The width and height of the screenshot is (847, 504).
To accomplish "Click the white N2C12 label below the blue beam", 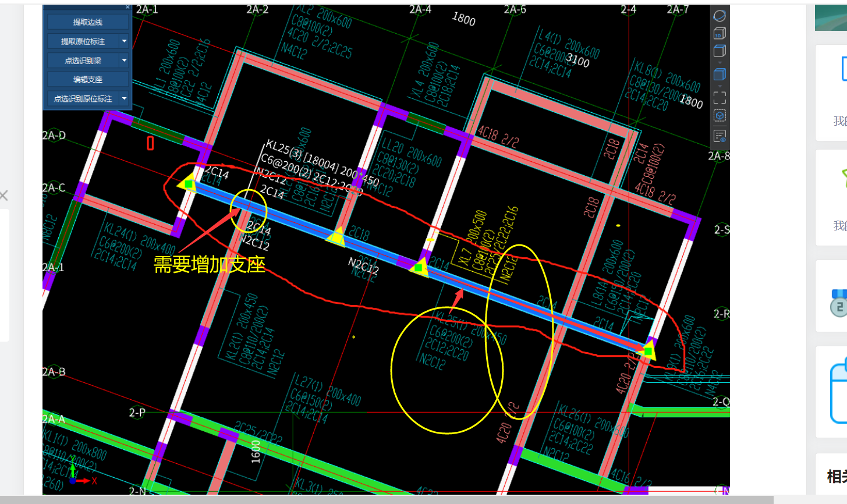I will click(x=363, y=266).
